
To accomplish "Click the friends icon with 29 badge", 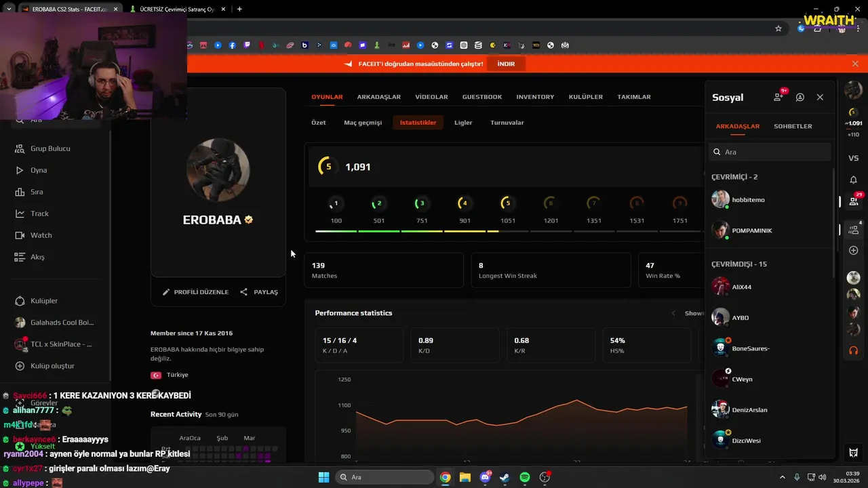I will point(854,201).
